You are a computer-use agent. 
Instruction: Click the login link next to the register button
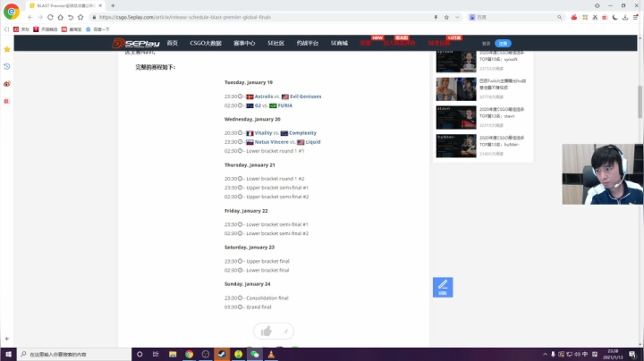(x=486, y=44)
